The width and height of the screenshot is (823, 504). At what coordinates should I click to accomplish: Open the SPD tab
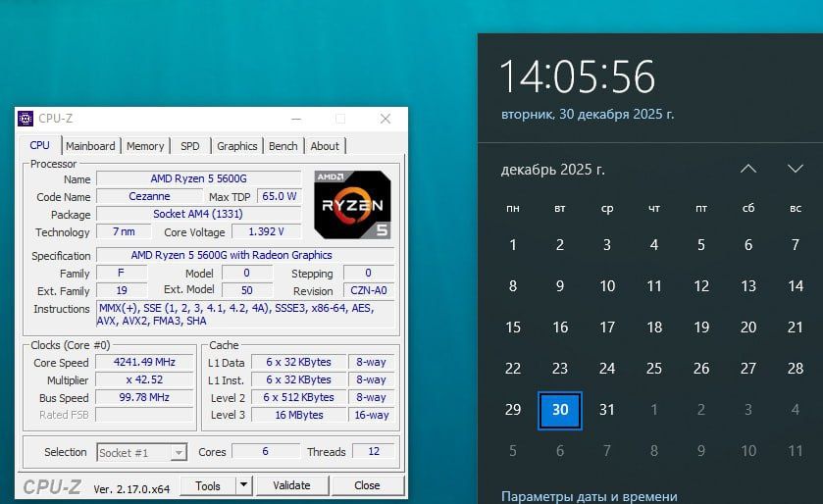(190, 146)
